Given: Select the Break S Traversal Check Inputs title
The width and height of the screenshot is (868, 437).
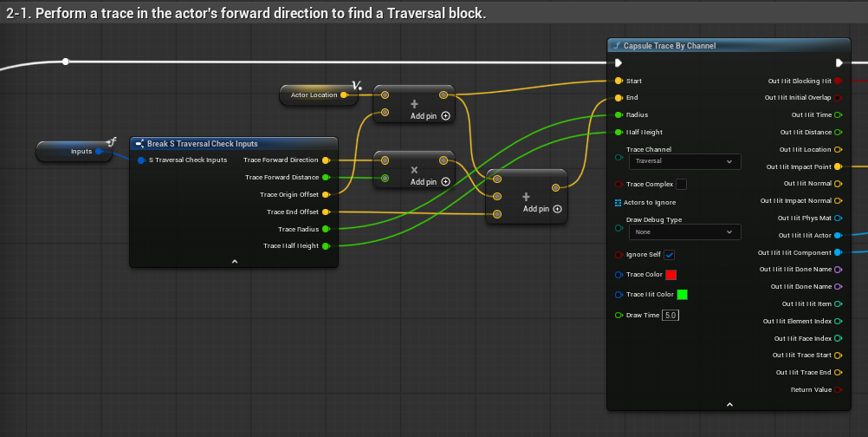Looking at the screenshot, I should tap(202, 143).
